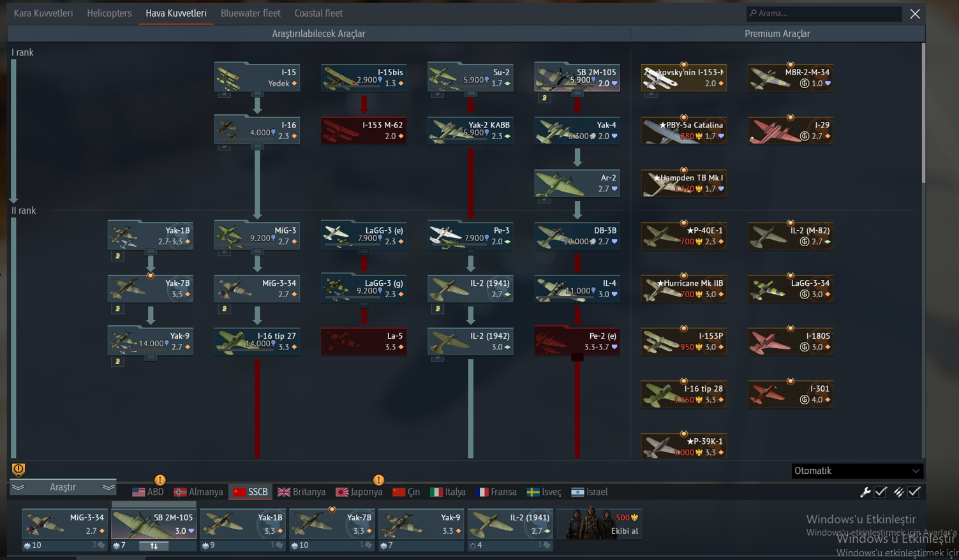Click the wrench auto-repair icon
The image size is (959, 560).
(865, 492)
